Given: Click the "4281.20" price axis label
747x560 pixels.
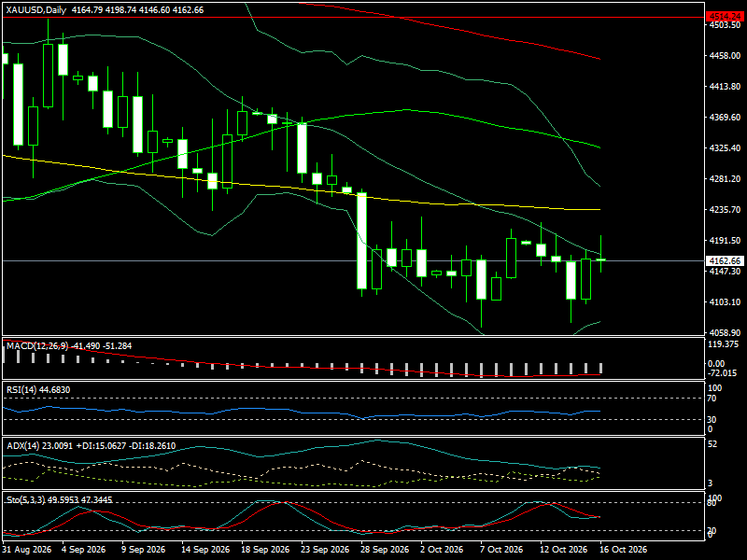Looking at the screenshot, I should click(725, 178).
